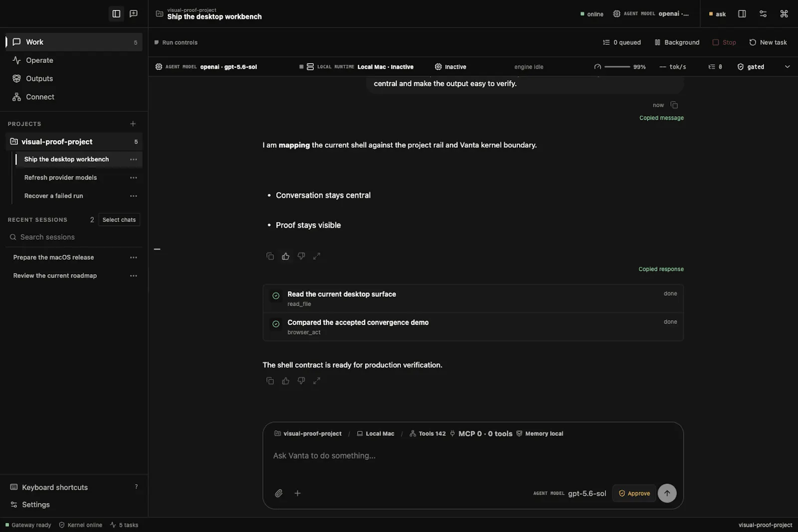798x532 pixels.
Task: Click the Stop button
Action: [724, 42]
